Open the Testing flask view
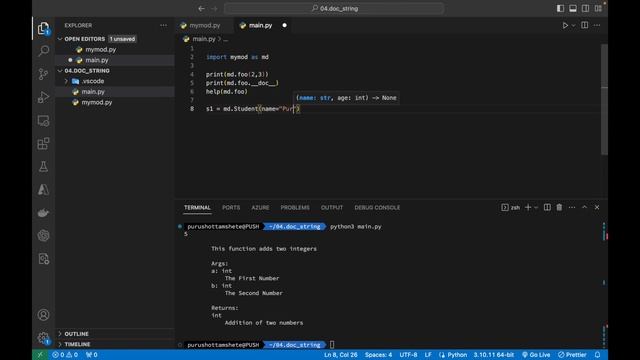 coord(43,167)
